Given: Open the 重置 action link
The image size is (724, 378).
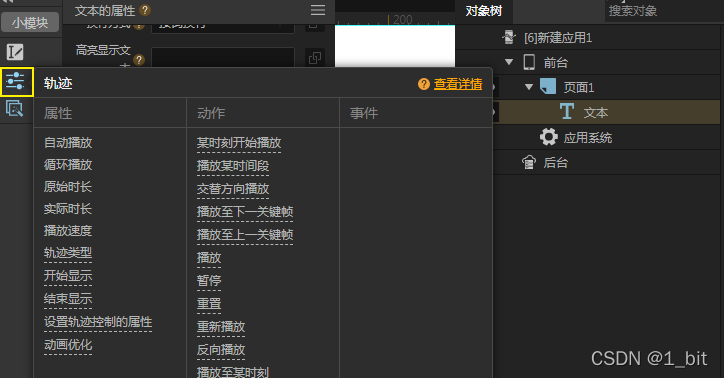Looking at the screenshot, I should tap(209, 304).
